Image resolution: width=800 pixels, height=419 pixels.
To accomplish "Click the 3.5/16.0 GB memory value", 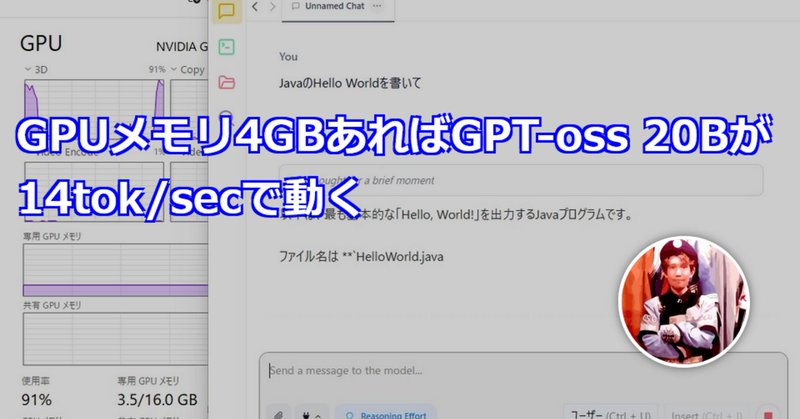I will tap(157, 400).
